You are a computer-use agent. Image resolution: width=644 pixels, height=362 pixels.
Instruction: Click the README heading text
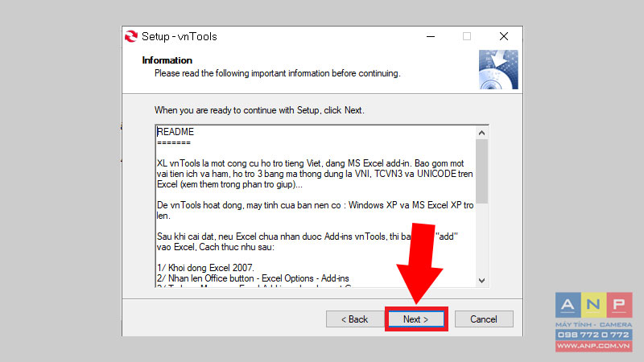click(x=175, y=132)
